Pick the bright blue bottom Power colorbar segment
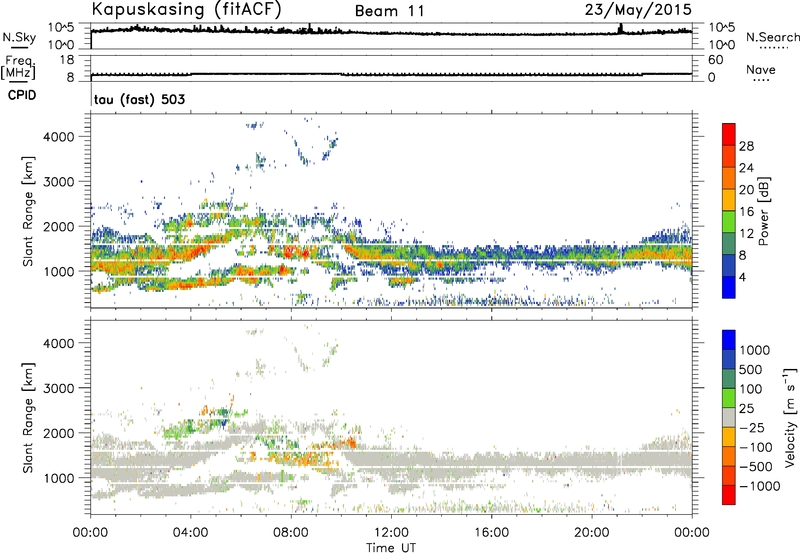800x554 pixels. pos(729,287)
